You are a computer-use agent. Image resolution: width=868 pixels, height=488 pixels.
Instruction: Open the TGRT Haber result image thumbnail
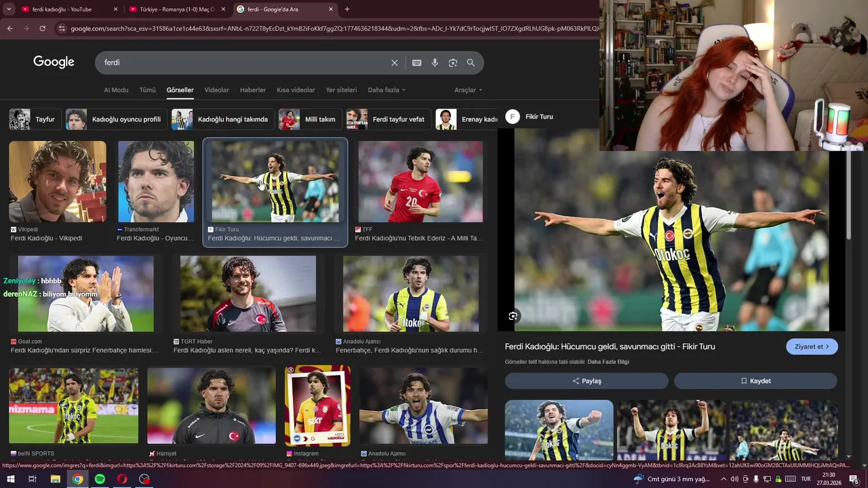click(x=248, y=293)
